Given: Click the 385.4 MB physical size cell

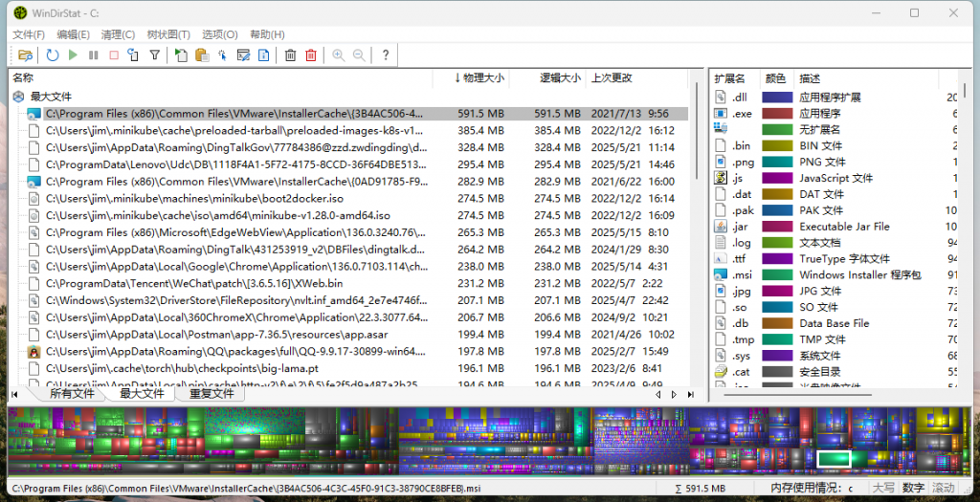Looking at the screenshot, I should (480, 130).
